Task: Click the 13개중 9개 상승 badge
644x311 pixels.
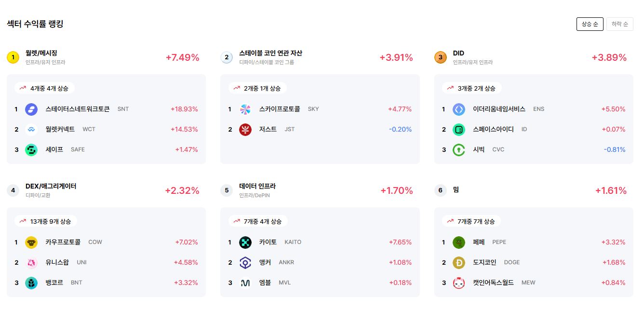Action: coord(45,221)
